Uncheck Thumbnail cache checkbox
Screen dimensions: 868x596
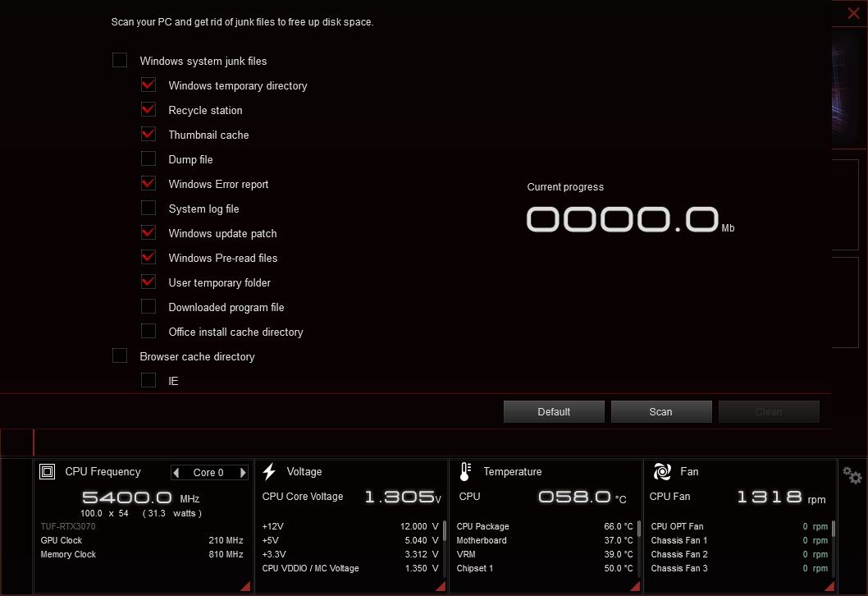(148, 134)
